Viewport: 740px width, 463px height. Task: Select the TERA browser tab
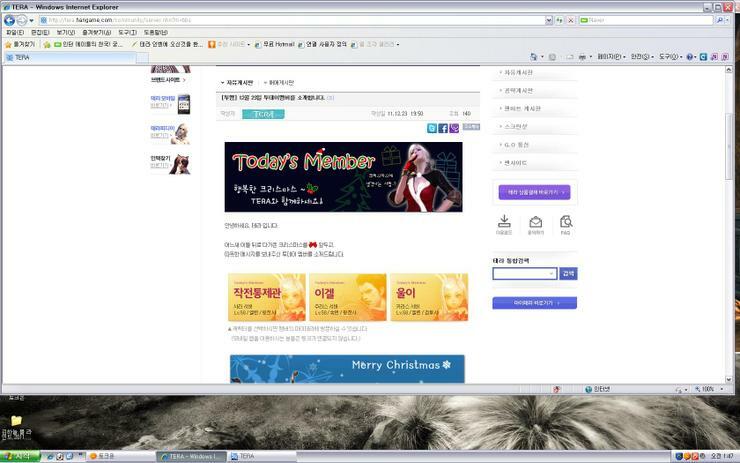coord(22,57)
